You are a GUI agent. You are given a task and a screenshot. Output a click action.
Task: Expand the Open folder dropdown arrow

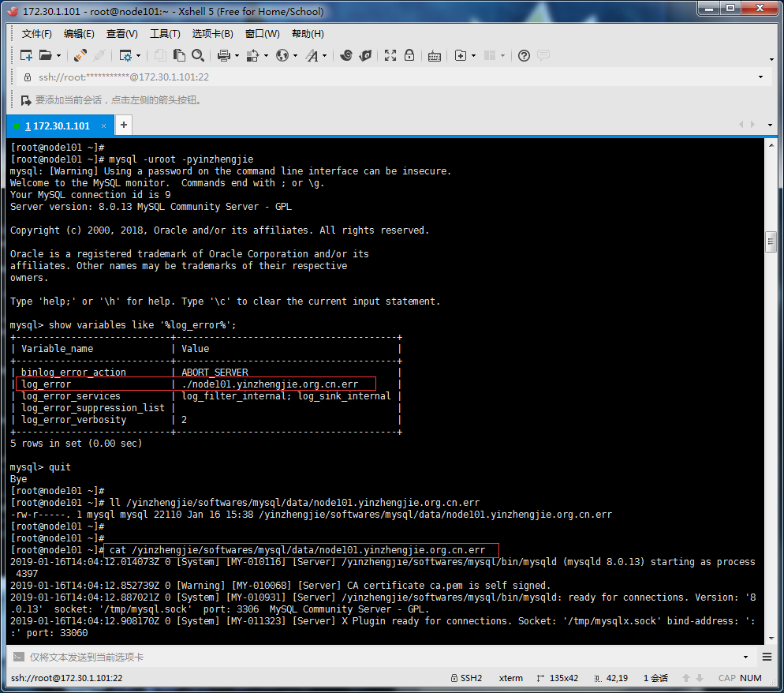point(58,55)
